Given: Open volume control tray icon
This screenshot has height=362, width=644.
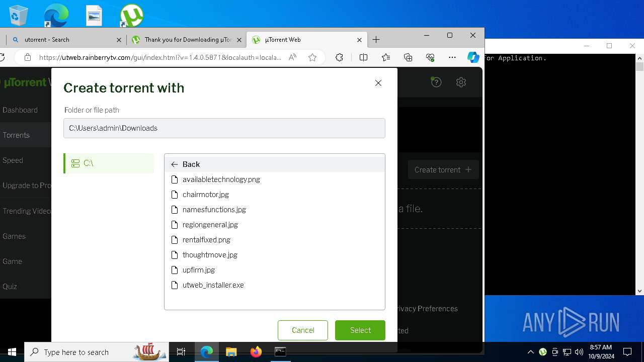Looking at the screenshot, I should click(x=579, y=352).
